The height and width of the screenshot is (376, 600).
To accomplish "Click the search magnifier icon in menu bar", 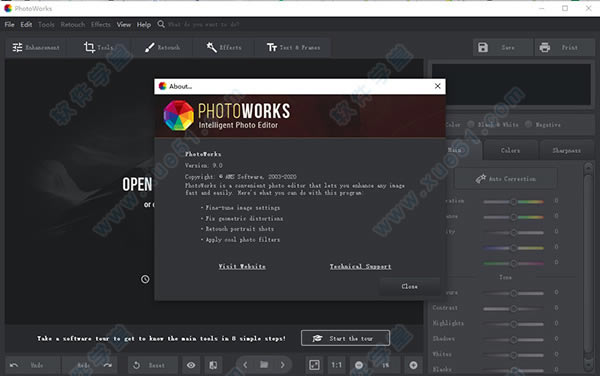I will coord(161,24).
